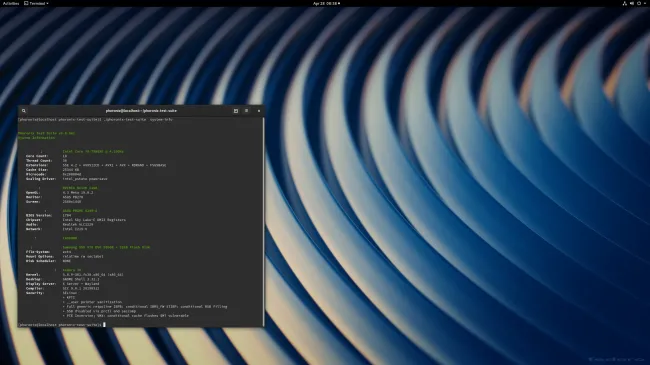Click the 'Scaling Driver:' label
650x365 pixels.
click(41, 179)
